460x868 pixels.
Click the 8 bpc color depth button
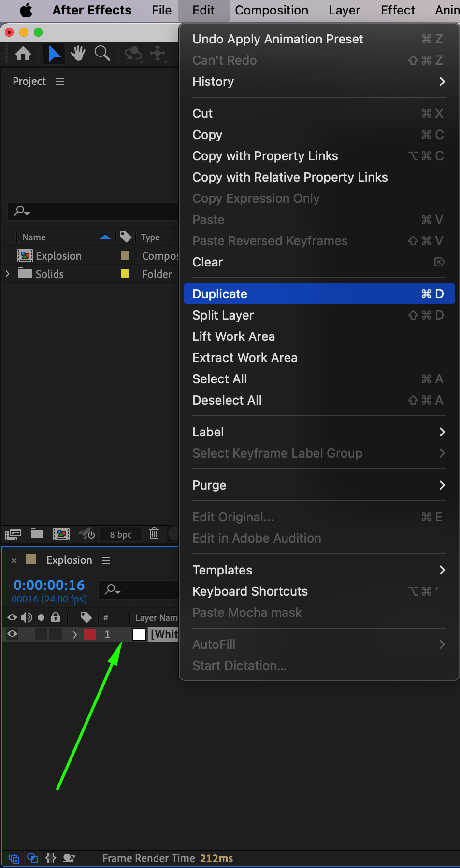[121, 534]
